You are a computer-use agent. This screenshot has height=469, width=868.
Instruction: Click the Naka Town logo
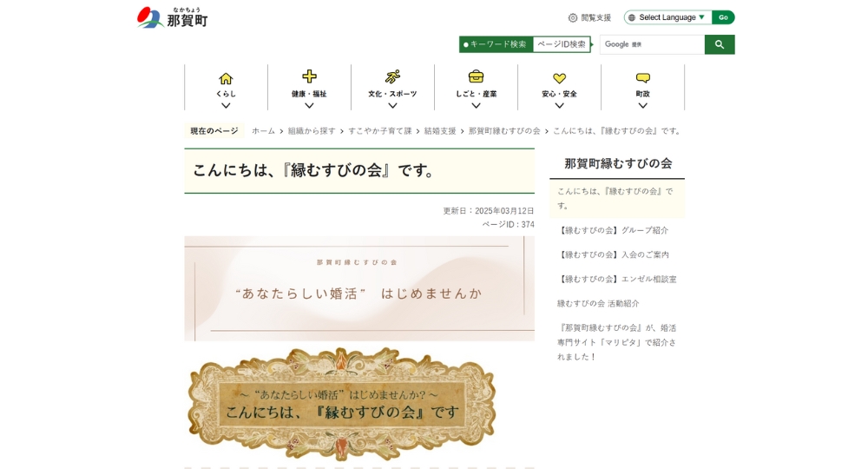tap(172, 17)
